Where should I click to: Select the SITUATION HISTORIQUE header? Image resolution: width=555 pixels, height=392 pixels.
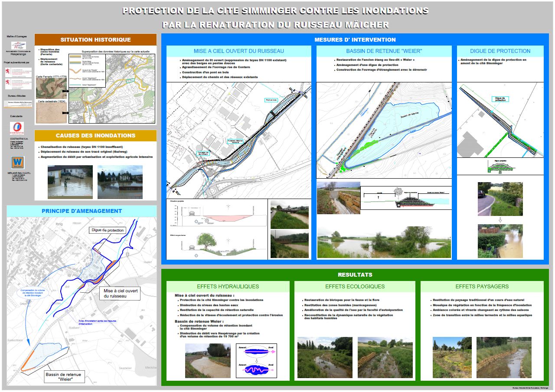pyautogui.click(x=95, y=39)
